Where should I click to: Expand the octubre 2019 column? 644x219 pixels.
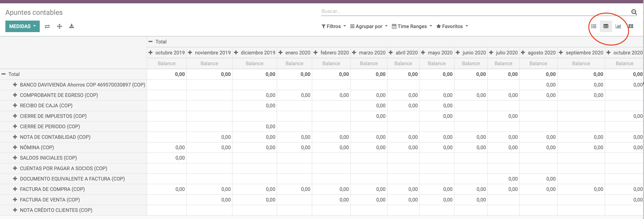[x=151, y=52]
